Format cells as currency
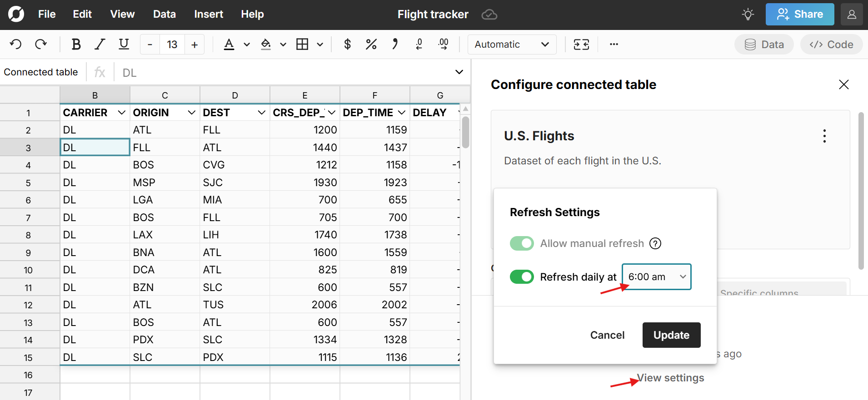 click(347, 44)
